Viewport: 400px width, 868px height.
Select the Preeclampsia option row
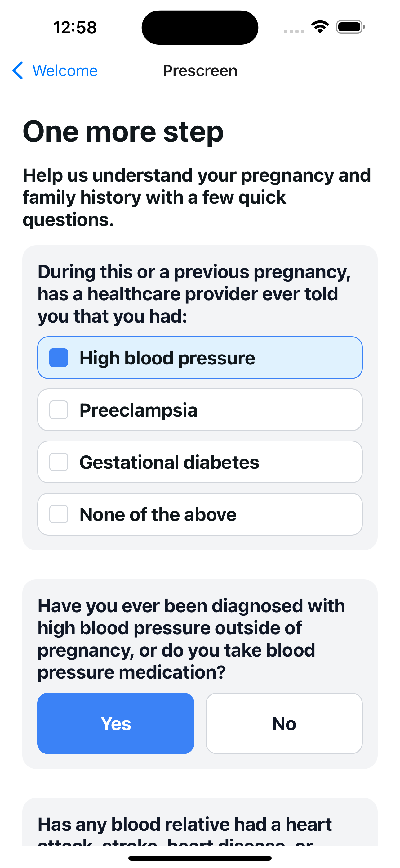[200, 410]
